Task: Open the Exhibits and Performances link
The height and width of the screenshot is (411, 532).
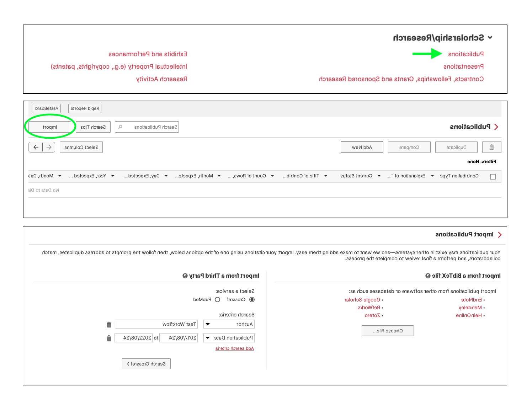Action: 148,54
